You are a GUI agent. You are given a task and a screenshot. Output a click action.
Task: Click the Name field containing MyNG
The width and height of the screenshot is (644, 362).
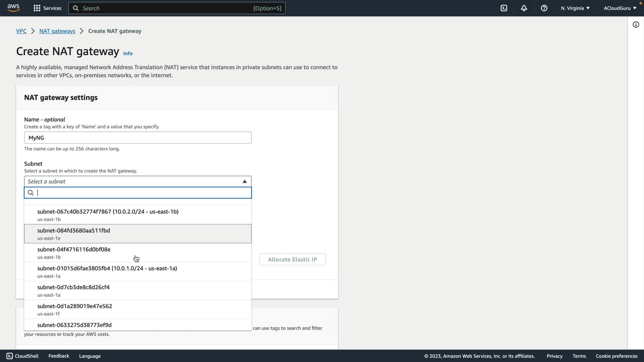138,138
